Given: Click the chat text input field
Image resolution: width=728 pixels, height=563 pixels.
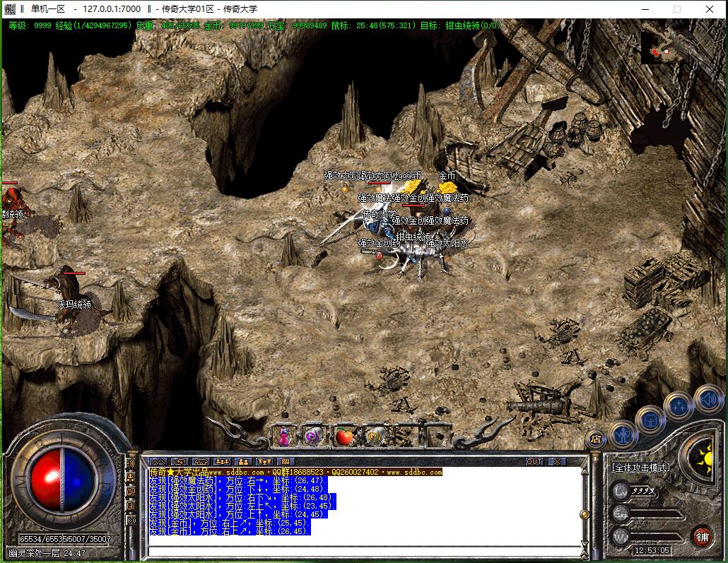Looking at the screenshot, I should coord(365,552).
